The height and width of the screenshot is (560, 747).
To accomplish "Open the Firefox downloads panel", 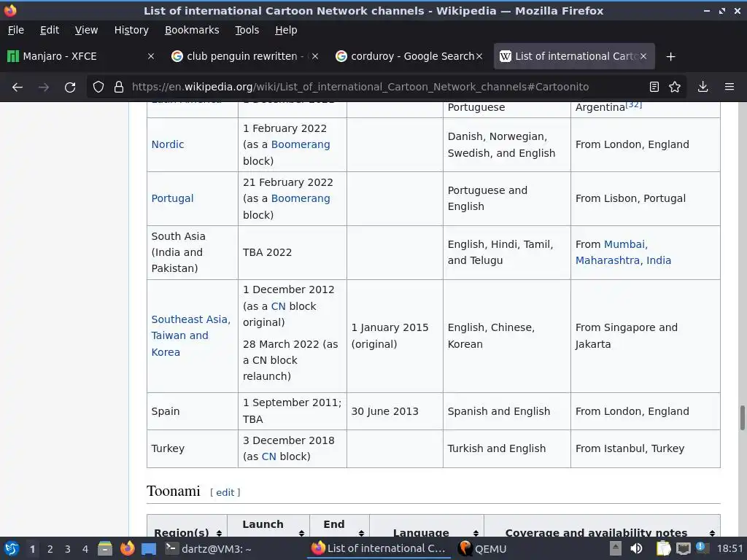I will click(x=703, y=87).
